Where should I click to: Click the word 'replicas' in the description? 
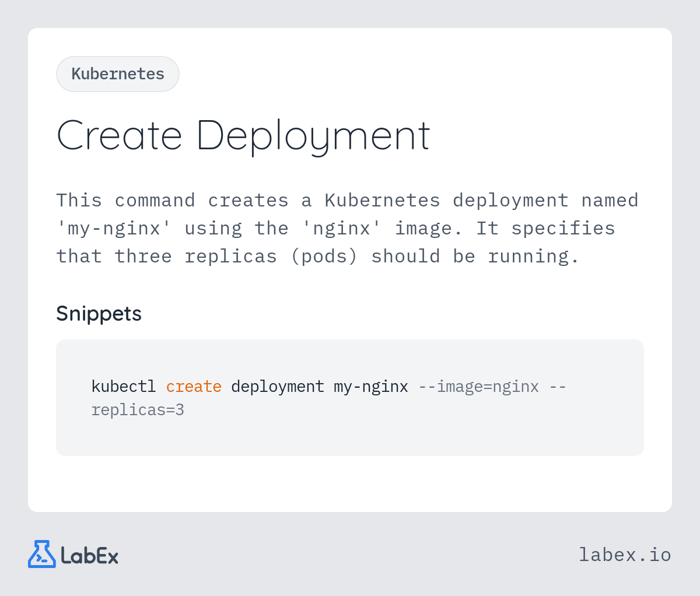[x=230, y=256]
